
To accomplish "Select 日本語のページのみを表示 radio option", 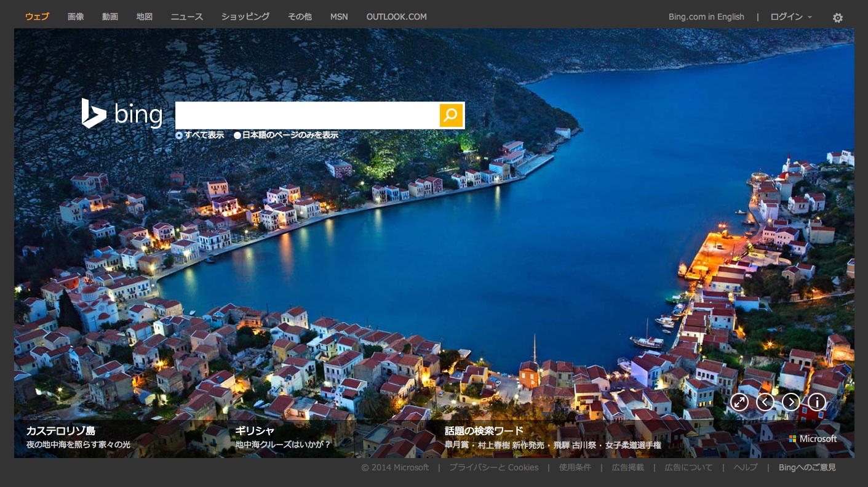I will tap(237, 135).
